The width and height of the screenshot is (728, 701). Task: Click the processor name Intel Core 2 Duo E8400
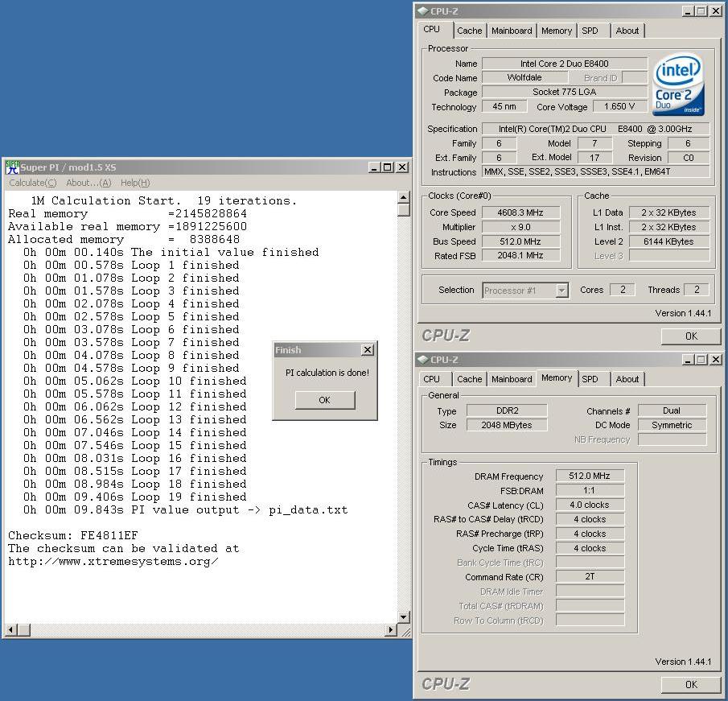coord(565,64)
